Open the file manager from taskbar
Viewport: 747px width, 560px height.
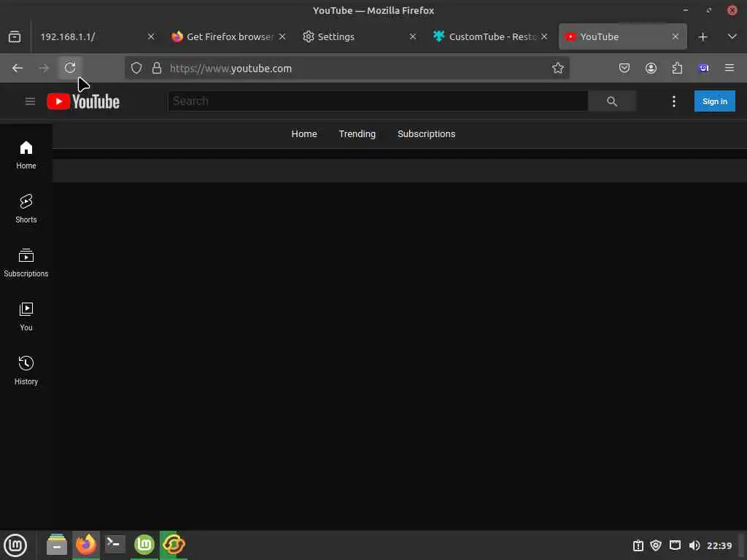coord(57,545)
